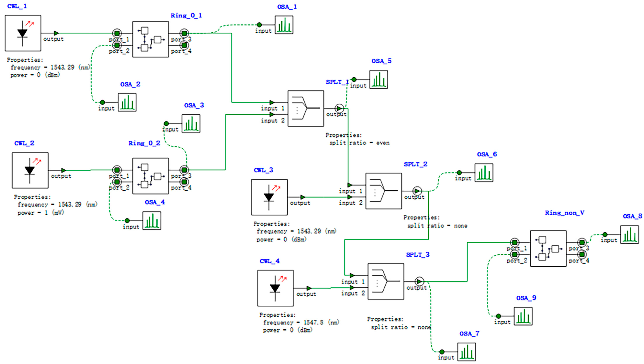Select the SPLT_3 combiner block
The width and height of the screenshot is (644, 364).
point(386,281)
